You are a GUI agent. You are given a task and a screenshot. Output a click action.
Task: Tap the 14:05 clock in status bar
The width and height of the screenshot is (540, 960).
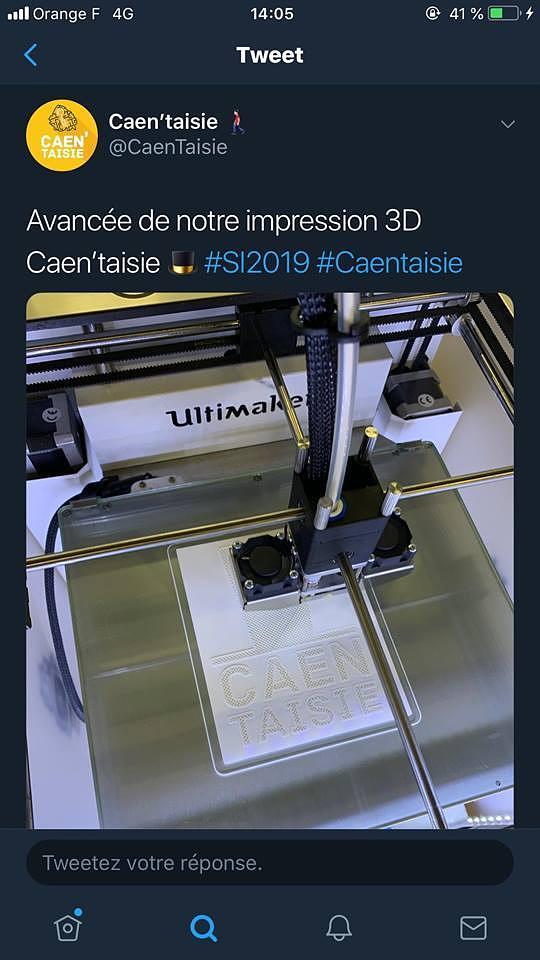(x=271, y=13)
